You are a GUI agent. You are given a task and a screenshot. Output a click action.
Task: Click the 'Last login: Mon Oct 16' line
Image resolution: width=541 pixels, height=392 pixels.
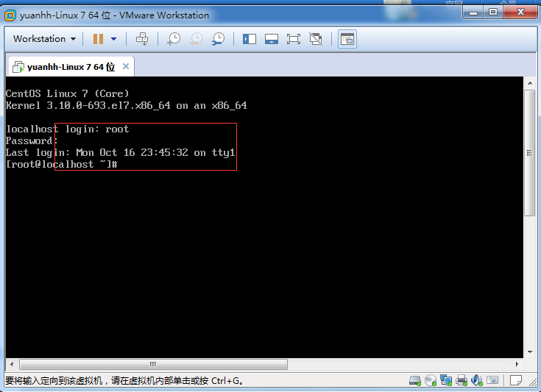click(x=121, y=152)
